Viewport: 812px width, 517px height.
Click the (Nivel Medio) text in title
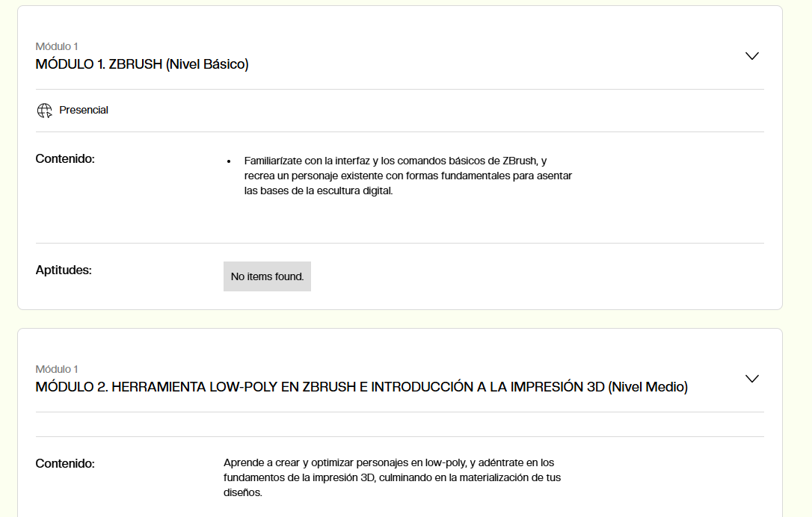[x=648, y=387]
